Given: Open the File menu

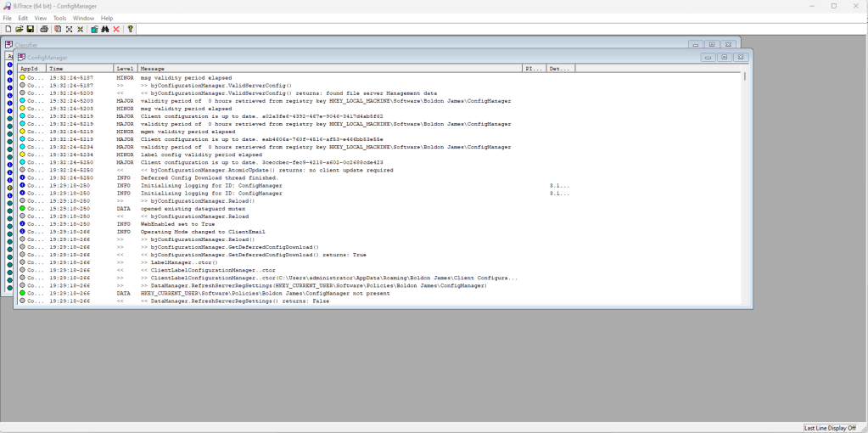Looking at the screenshot, I should (8, 18).
